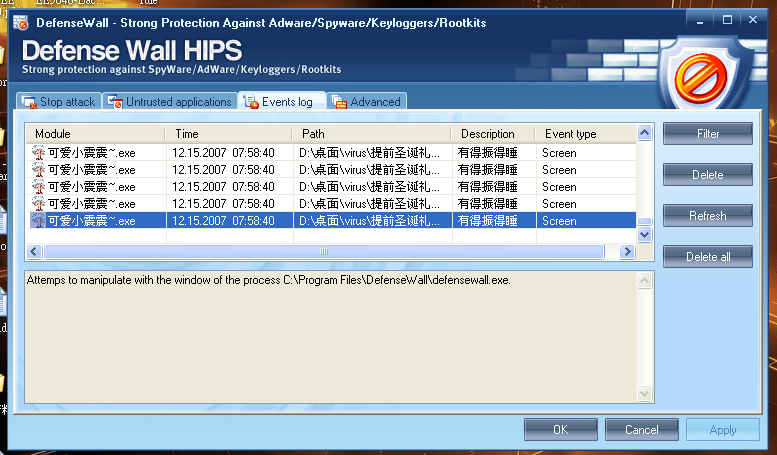This screenshot has height=455, width=777.
Task: Sort by the Module column header
Action: (95, 134)
